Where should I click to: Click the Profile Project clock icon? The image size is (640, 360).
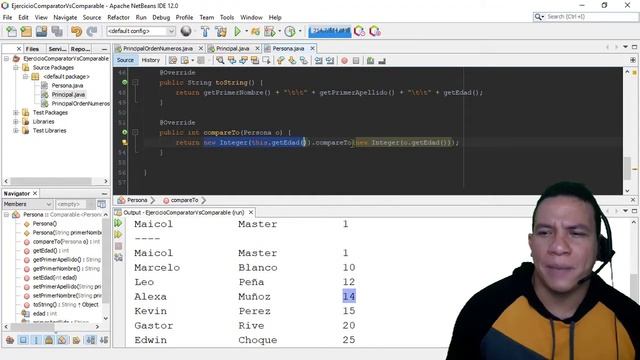point(290,31)
